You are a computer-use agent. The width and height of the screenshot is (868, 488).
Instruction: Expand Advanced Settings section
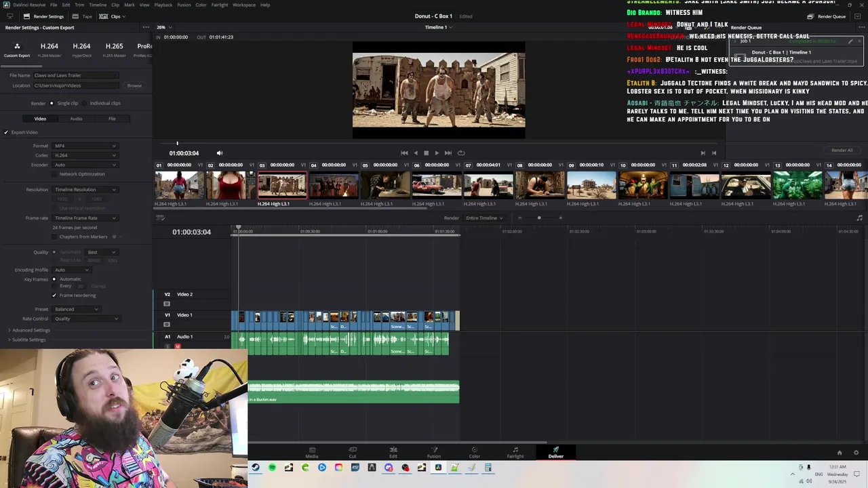pyautogui.click(x=29, y=330)
